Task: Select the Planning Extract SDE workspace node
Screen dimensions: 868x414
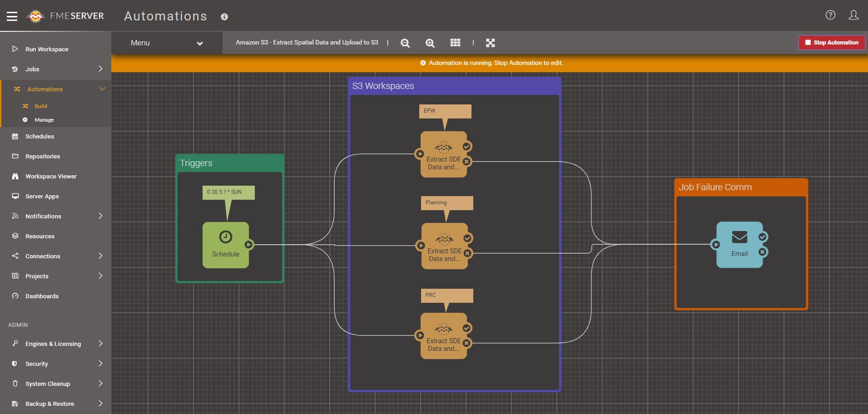Action: coord(445,246)
